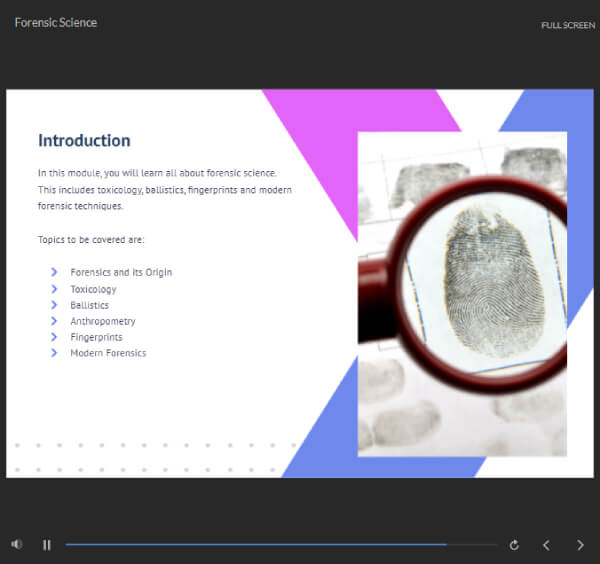
Task: Go to the previous slide arrow
Action: (547, 545)
